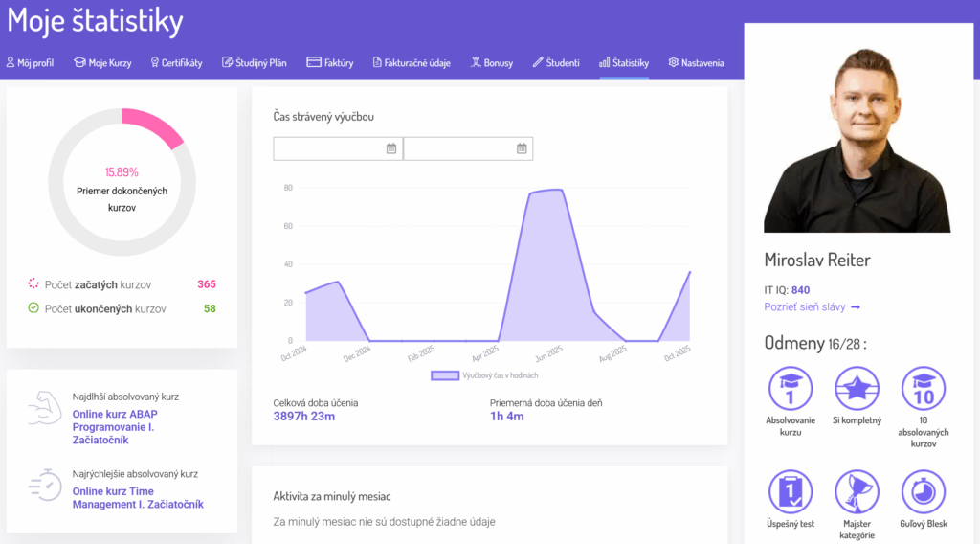Click the flexed arm icon for longest course

tap(45, 407)
